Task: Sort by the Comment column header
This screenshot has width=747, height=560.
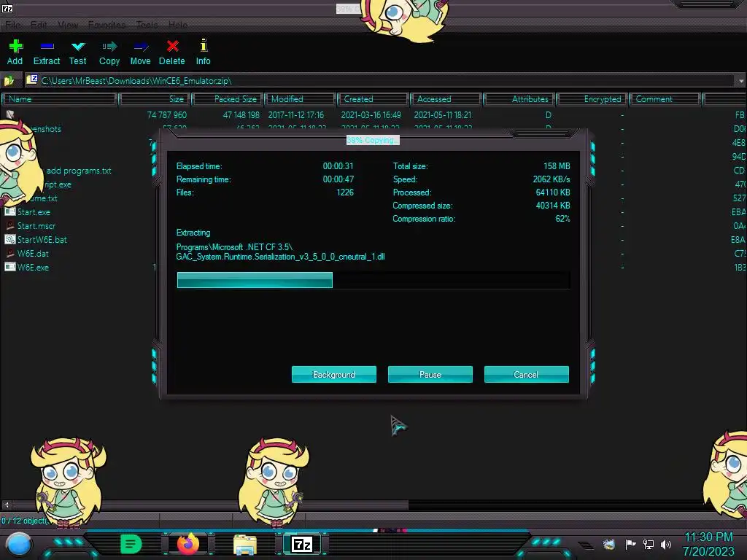Action: click(665, 99)
